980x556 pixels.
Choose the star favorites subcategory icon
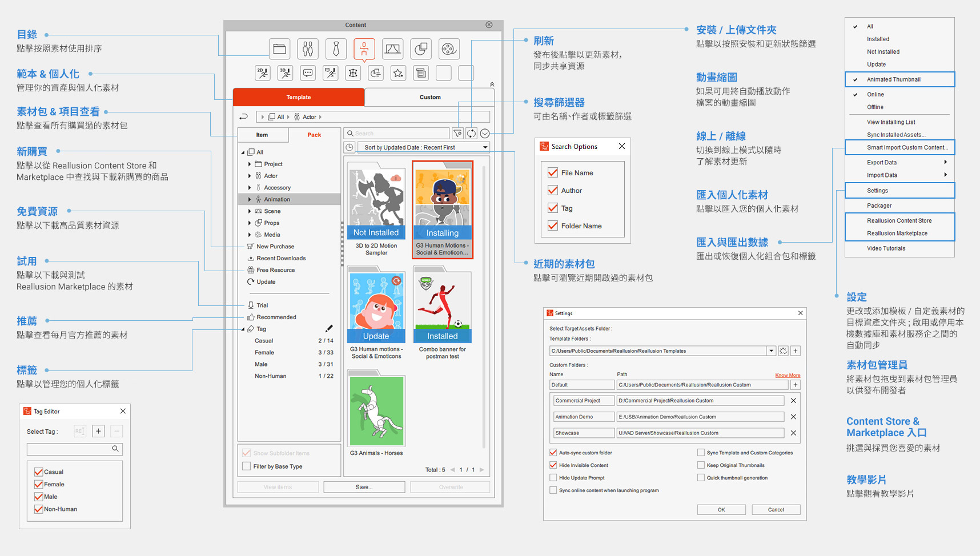click(398, 73)
